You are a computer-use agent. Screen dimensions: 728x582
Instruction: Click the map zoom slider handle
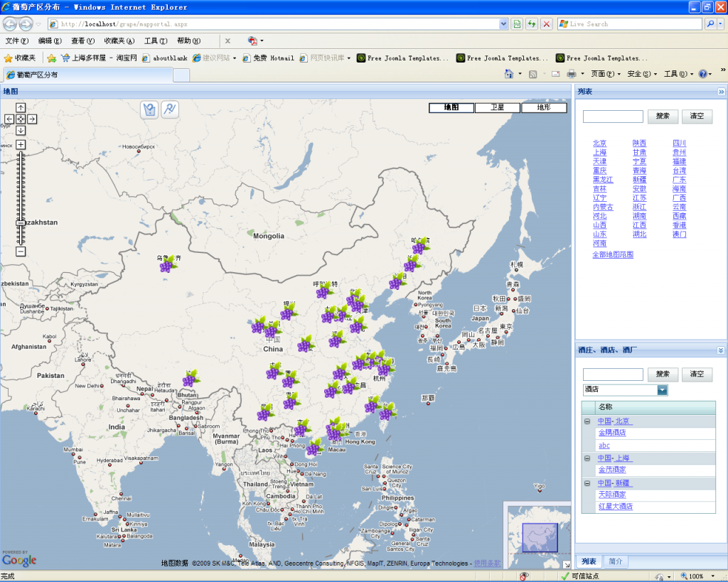pyautogui.click(x=21, y=223)
